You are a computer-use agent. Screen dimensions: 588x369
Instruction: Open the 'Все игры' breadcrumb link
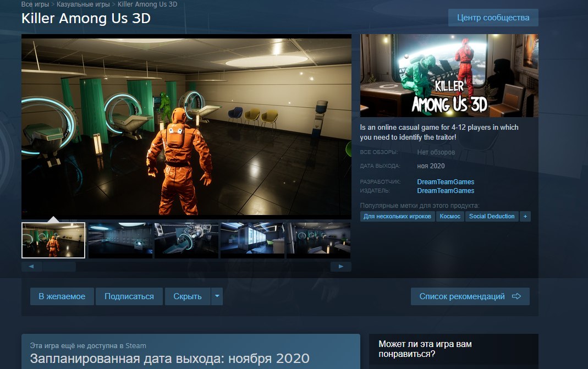35,4
